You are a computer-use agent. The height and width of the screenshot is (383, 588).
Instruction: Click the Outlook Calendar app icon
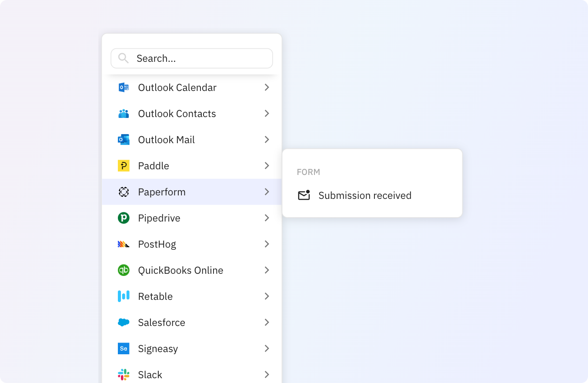[x=124, y=87]
